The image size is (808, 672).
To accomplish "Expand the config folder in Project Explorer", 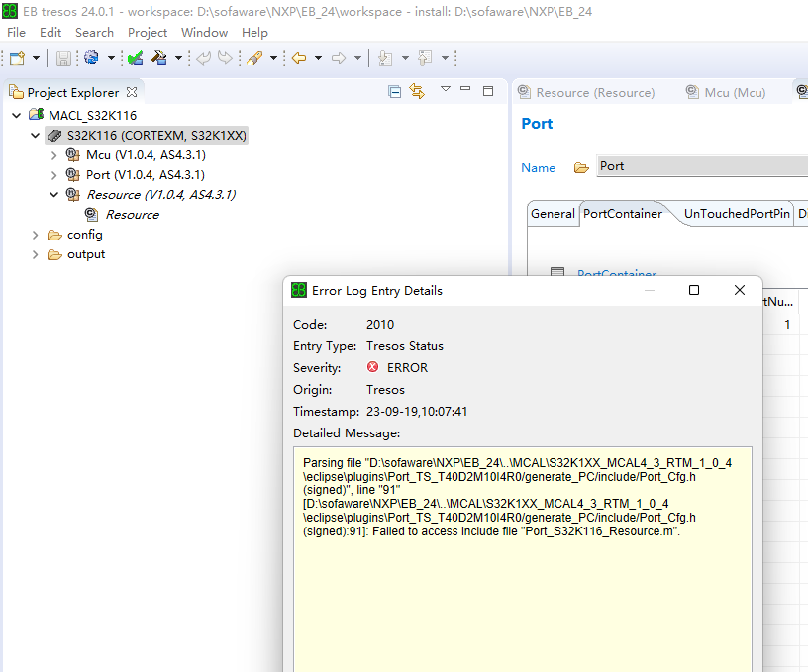I will 36,234.
